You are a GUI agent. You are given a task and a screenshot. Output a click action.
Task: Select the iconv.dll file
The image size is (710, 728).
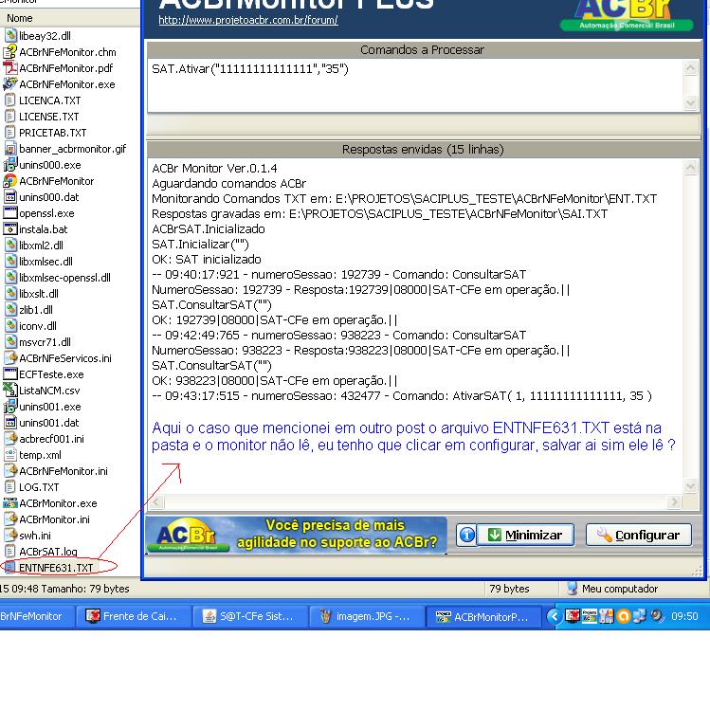click(38, 326)
